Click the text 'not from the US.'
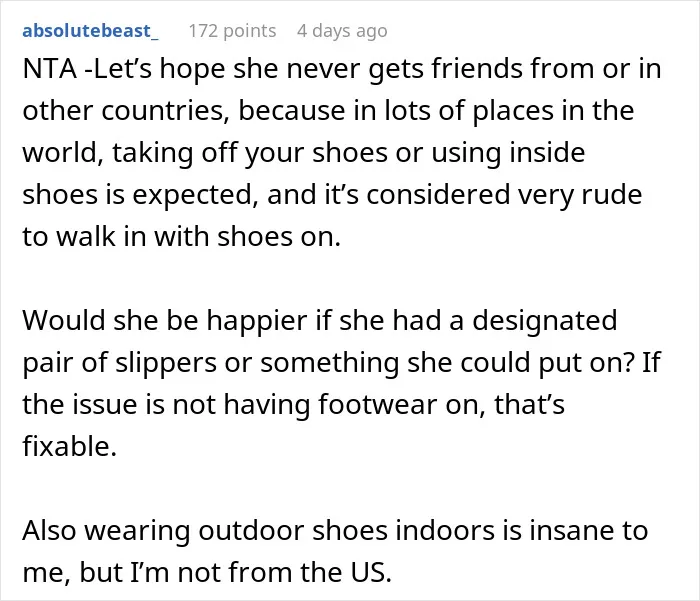The width and height of the screenshot is (700, 601). tap(284, 572)
